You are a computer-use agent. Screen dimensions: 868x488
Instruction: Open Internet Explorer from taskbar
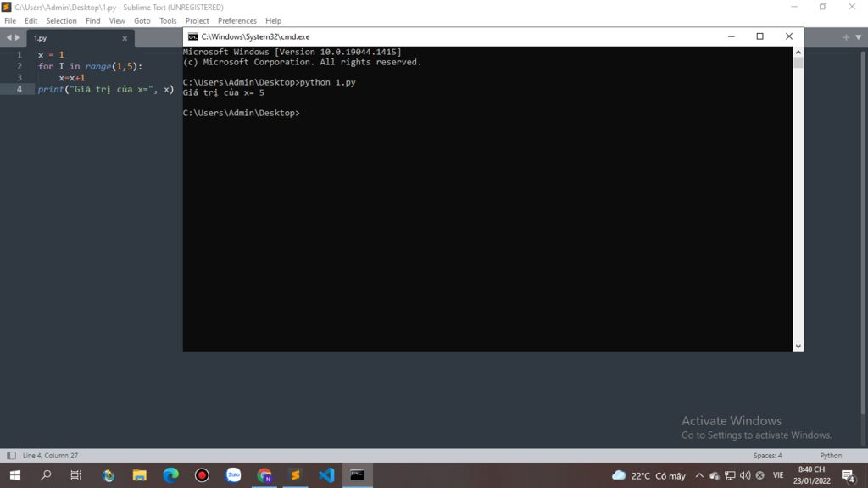click(108, 475)
